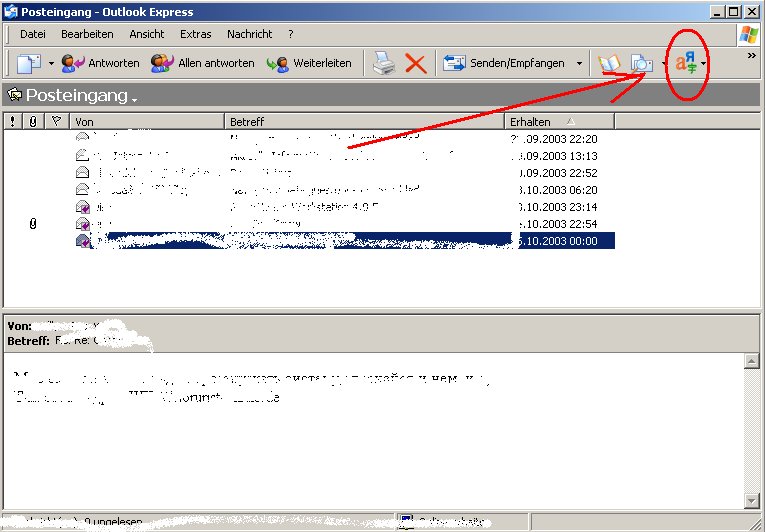Click envelope icon of the 22:54 message
The width and height of the screenshot is (765, 532).
click(83, 224)
